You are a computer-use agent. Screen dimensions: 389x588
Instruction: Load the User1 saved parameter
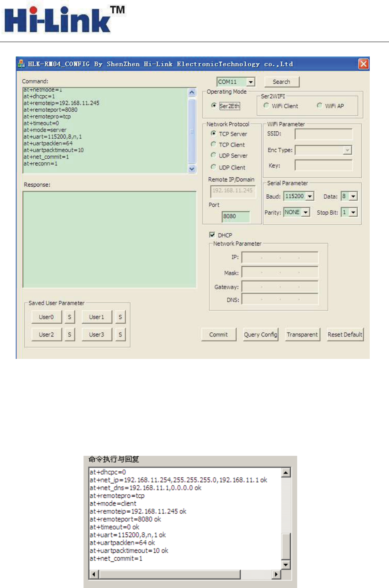[97, 317]
